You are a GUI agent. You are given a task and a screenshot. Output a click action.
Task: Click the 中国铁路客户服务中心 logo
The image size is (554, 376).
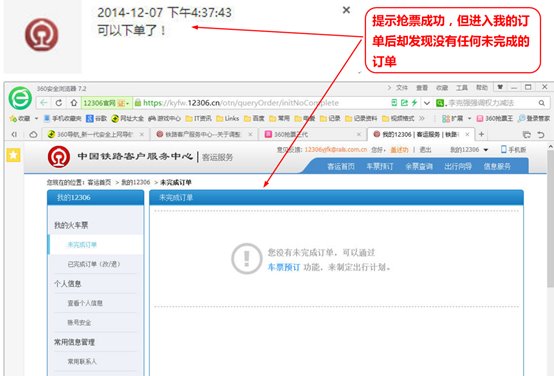(120, 157)
